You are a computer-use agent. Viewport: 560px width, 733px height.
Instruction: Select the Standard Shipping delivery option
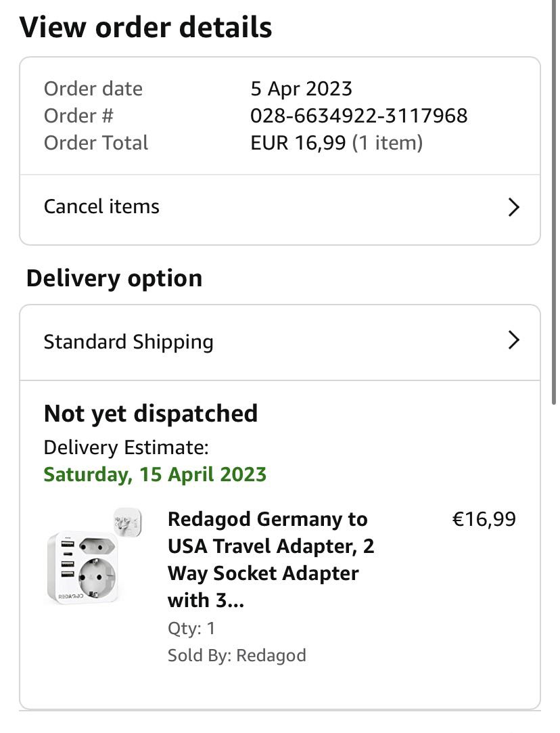[x=129, y=342]
